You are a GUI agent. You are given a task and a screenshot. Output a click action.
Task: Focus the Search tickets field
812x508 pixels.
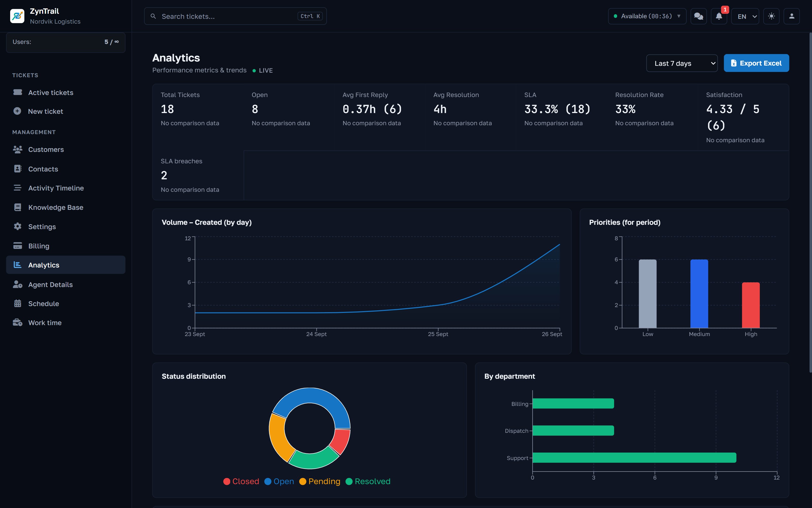click(x=235, y=16)
